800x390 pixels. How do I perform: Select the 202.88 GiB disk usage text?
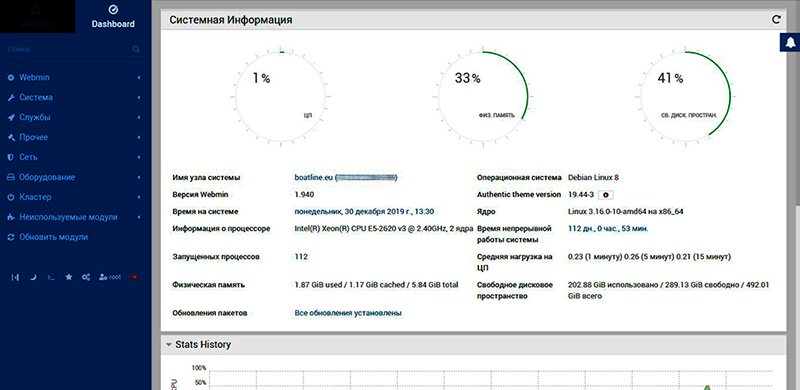[668, 290]
